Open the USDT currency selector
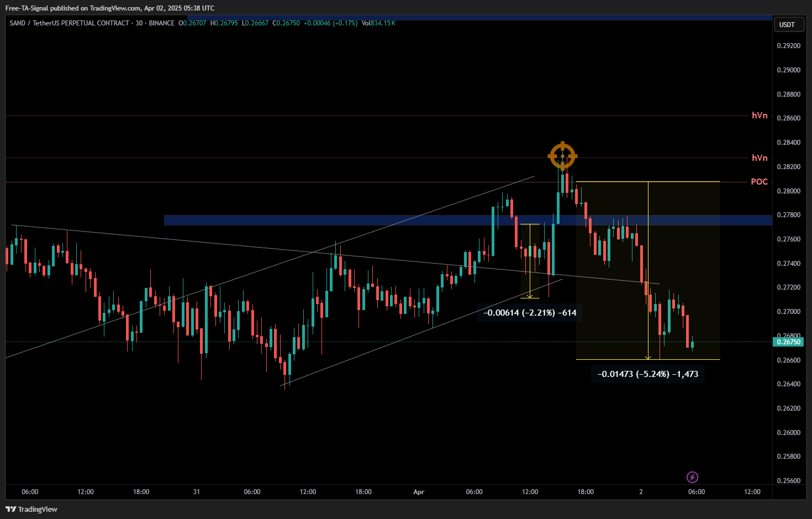The width and height of the screenshot is (812, 519). pos(788,24)
